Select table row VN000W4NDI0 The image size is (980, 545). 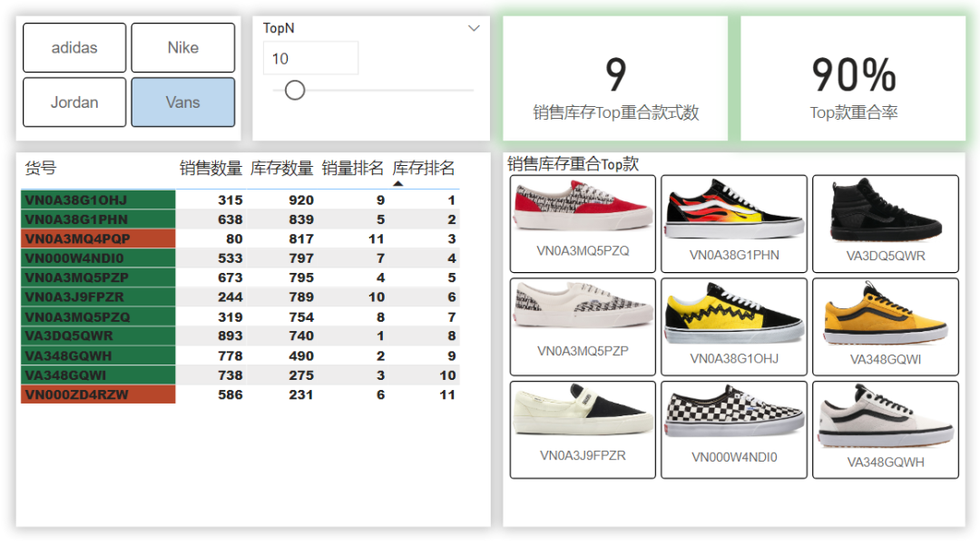240,258
